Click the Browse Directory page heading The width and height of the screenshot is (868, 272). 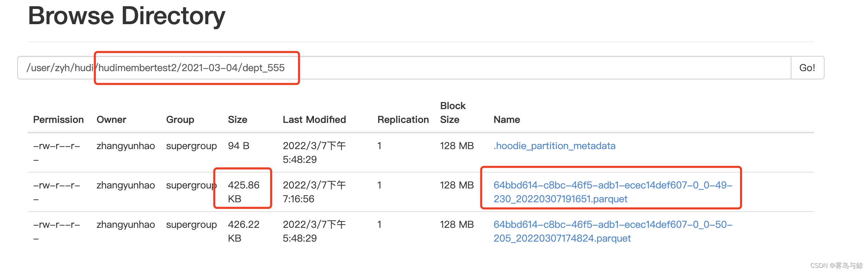tap(127, 16)
